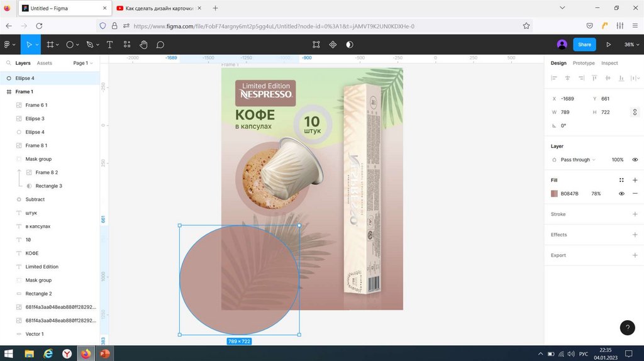Click the B0847B fill color swatch
The width and height of the screenshot is (644, 361).
(554, 194)
